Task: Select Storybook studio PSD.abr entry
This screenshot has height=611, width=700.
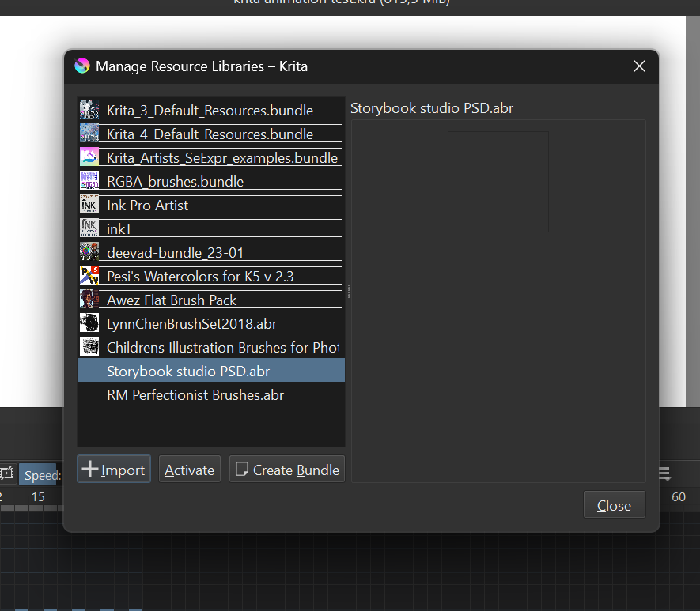Action: coord(210,370)
